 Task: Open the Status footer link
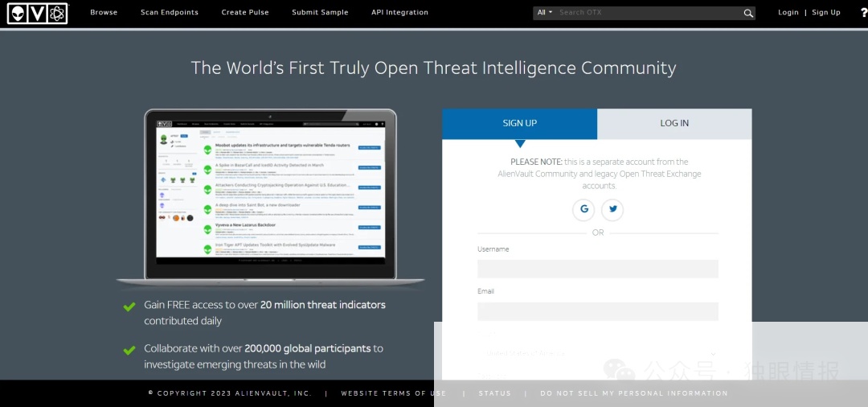click(495, 393)
